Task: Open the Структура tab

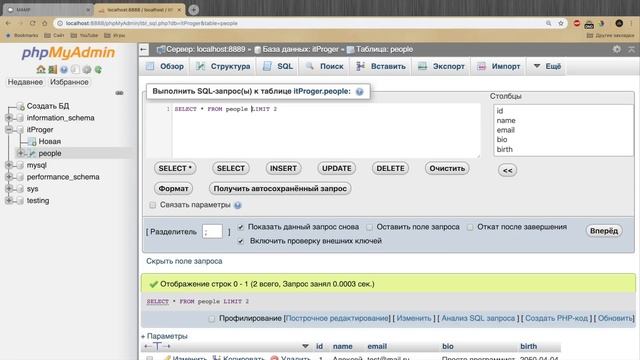Action: tap(223, 66)
